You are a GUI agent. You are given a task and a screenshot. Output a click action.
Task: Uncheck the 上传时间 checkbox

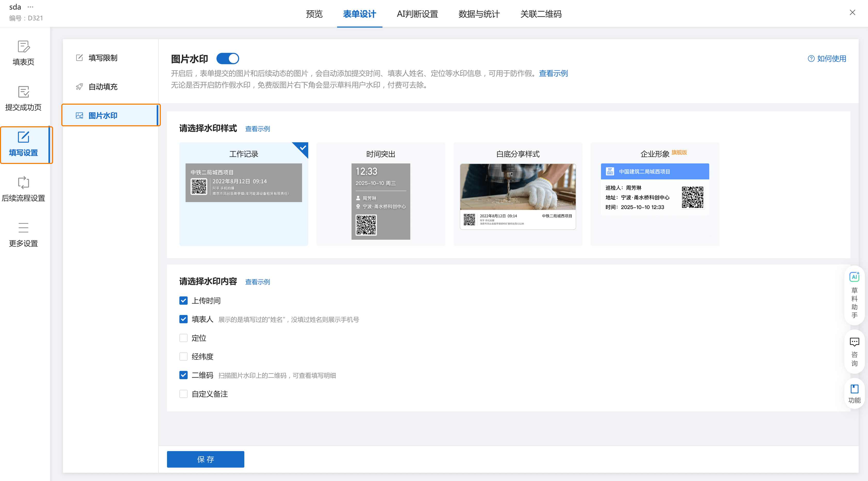(x=183, y=301)
